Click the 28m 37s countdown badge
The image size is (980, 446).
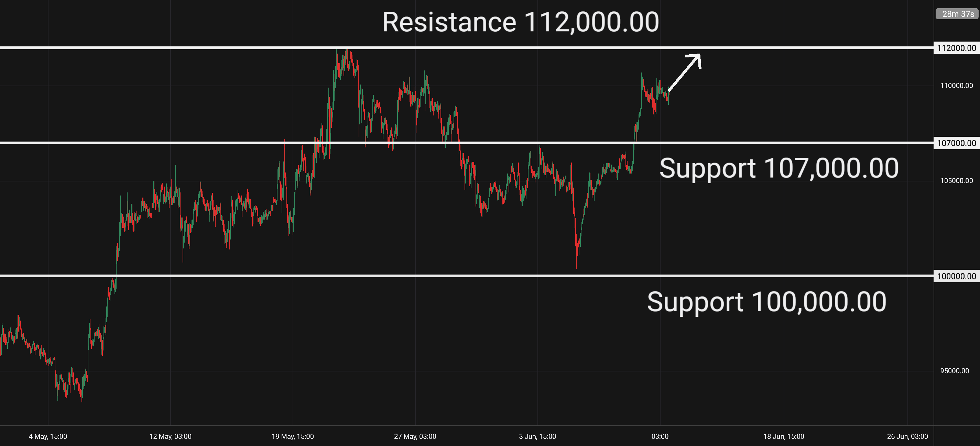(x=958, y=14)
